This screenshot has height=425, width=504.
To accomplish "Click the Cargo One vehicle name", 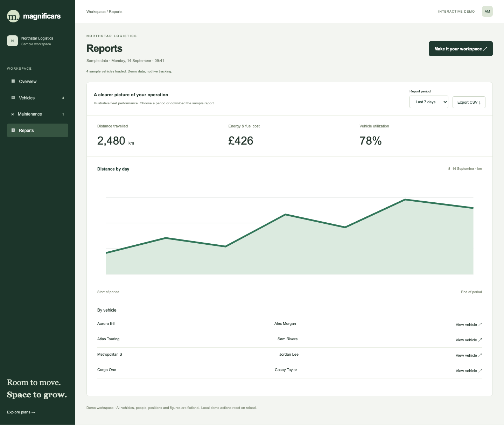I will pyautogui.click(x=107, y=370).
